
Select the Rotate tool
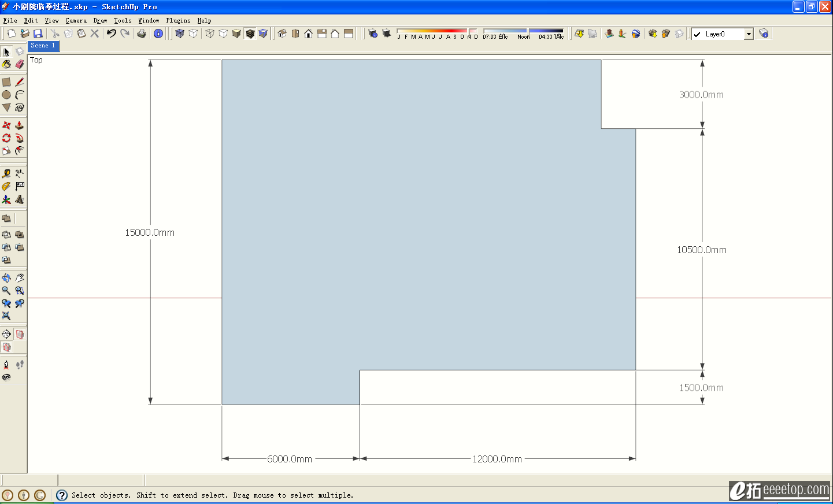(x=6, y=138)
